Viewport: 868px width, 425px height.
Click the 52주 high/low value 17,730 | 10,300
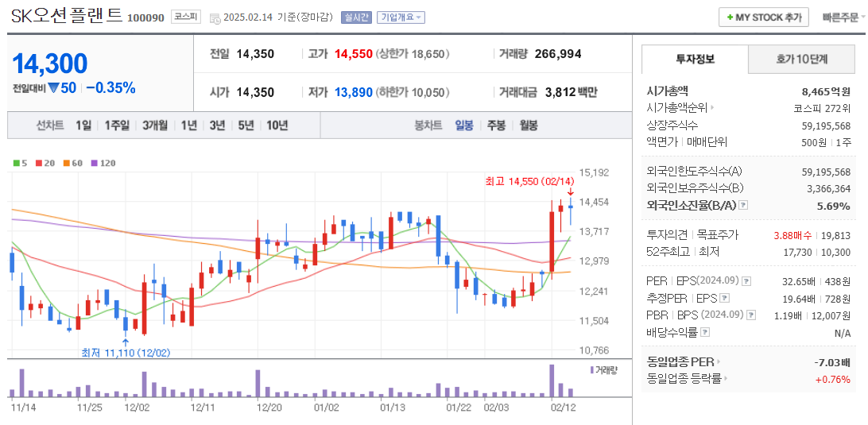[817, 252]
